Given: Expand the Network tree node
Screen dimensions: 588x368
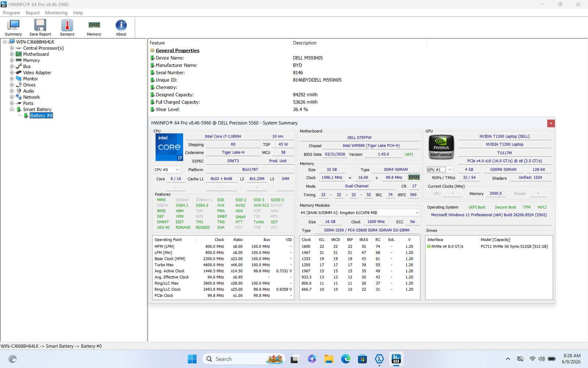Looking at the screenshot, I should pos(12,97).
